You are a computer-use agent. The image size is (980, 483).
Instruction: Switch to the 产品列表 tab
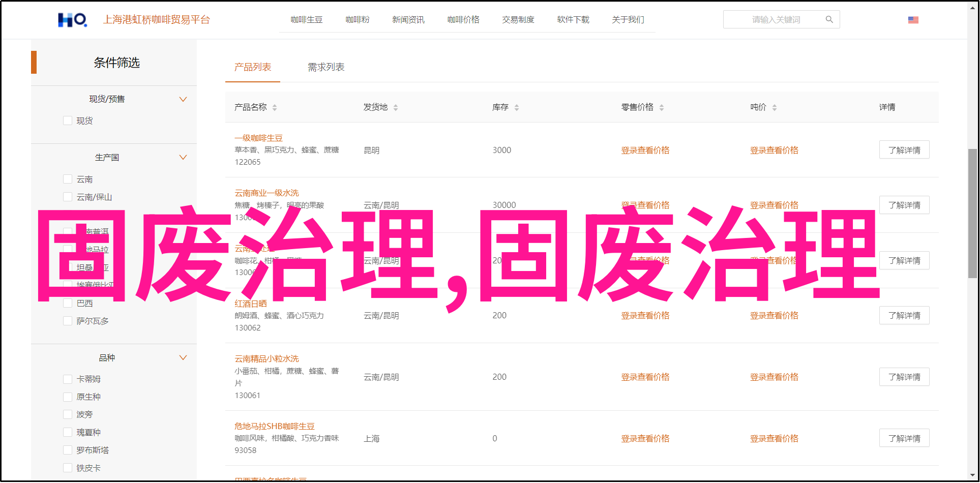pos(253,67)
